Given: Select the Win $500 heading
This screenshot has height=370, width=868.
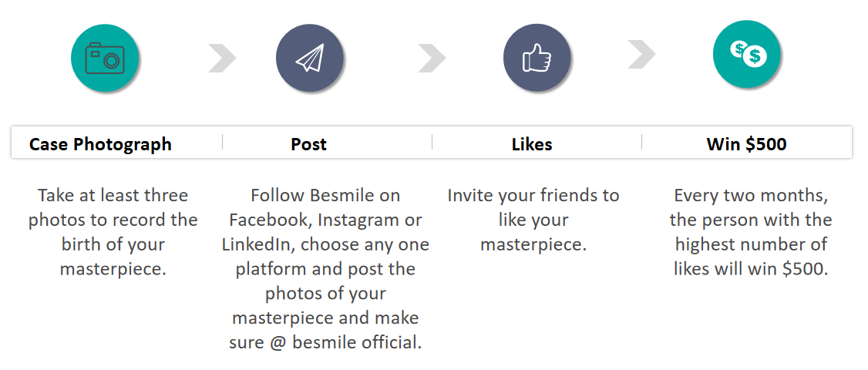Looking at the screenshot, I should coord(746,144).
